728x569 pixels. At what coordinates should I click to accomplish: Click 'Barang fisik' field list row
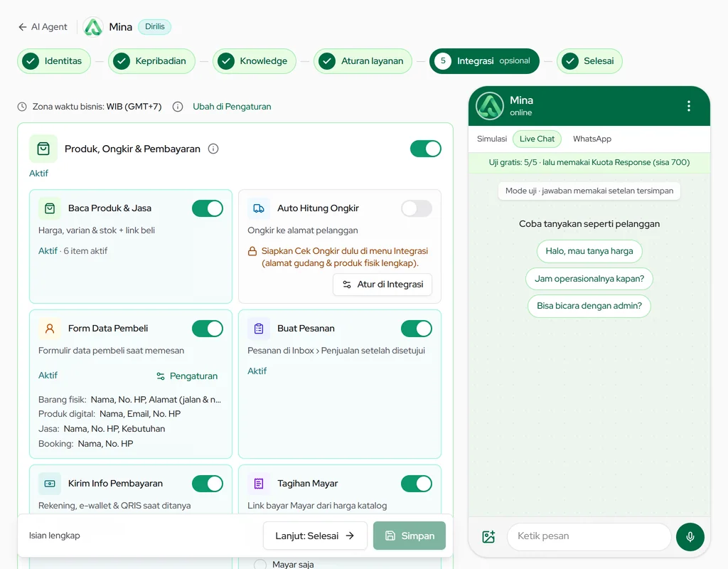[x=129, y=400]
